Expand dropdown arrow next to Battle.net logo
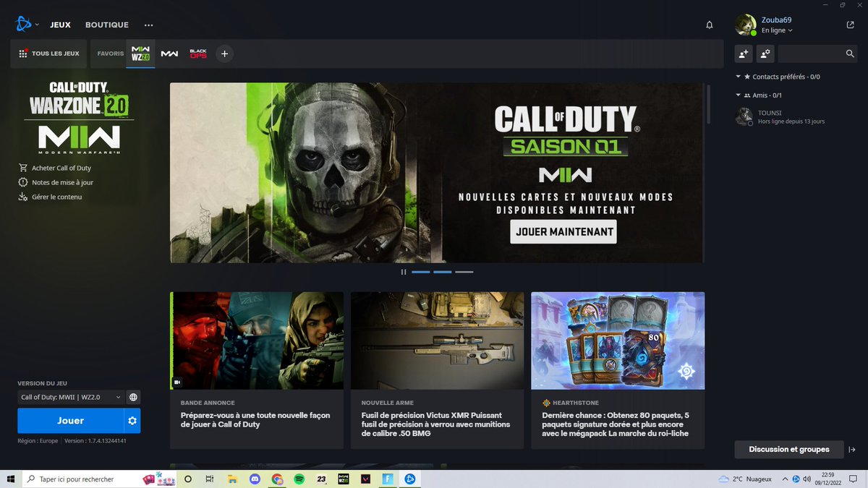The image size is (868, 488). (37, 25)
